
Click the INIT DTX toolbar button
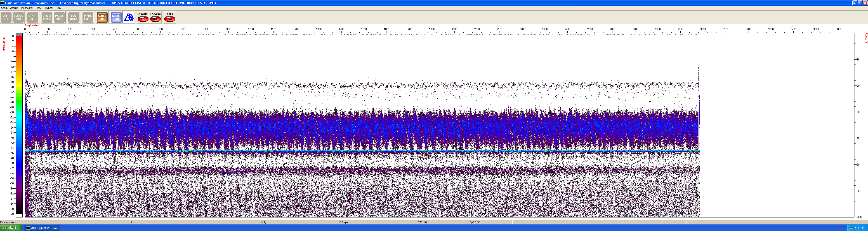6,18
